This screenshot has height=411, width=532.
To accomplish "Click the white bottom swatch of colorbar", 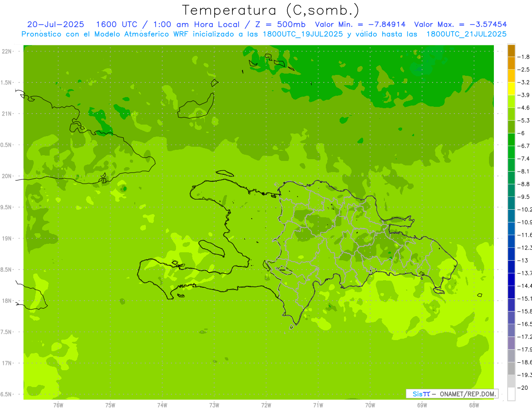I will [511, 394].
